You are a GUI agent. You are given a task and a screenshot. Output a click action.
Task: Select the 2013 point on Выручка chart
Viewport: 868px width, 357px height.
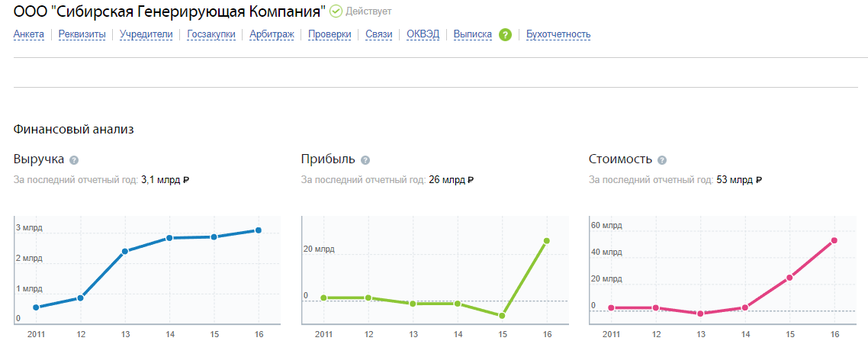click(x=124, y=251)
